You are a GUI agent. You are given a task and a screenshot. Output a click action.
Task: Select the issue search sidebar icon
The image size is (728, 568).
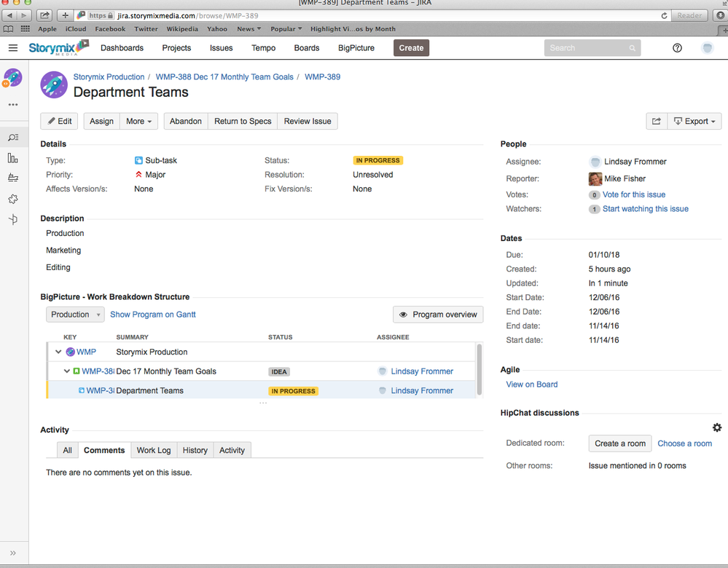(x=13, y=138)
